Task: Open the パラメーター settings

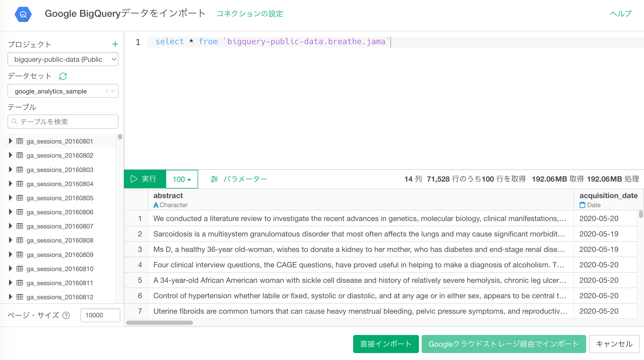Action: point(239,179)
